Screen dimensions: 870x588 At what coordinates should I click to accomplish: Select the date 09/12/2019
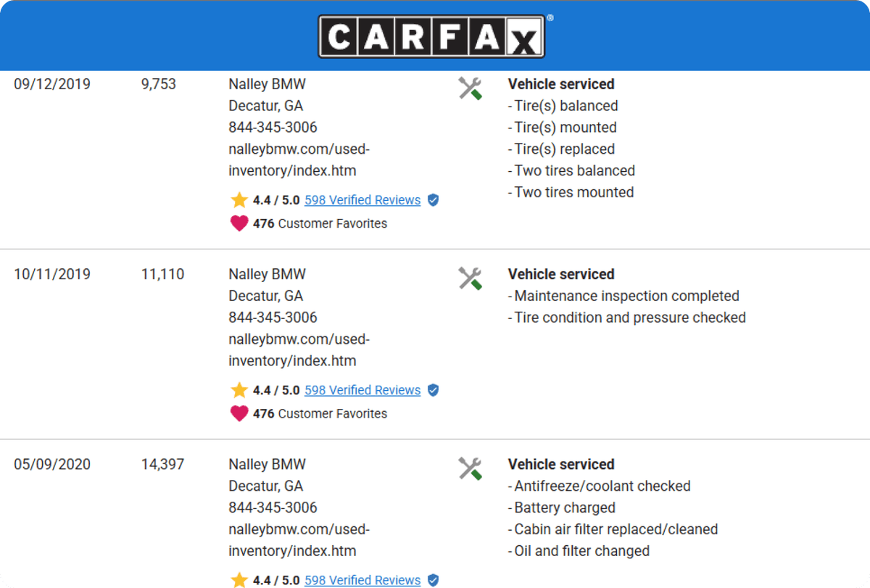click(x=52, y=84)
